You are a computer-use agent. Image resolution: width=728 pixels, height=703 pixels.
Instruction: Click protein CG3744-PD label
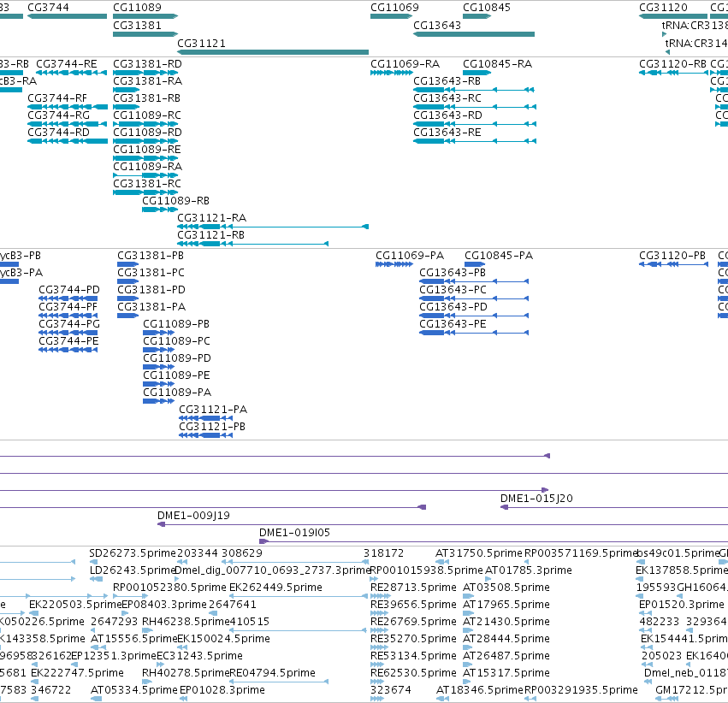tap(69, 290)
